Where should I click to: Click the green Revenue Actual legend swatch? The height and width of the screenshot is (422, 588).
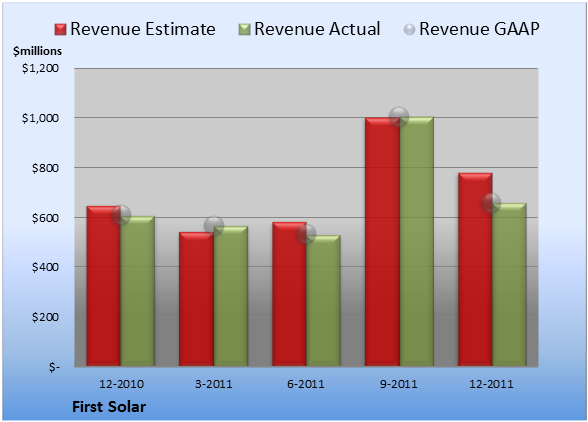tap(244, 30)
